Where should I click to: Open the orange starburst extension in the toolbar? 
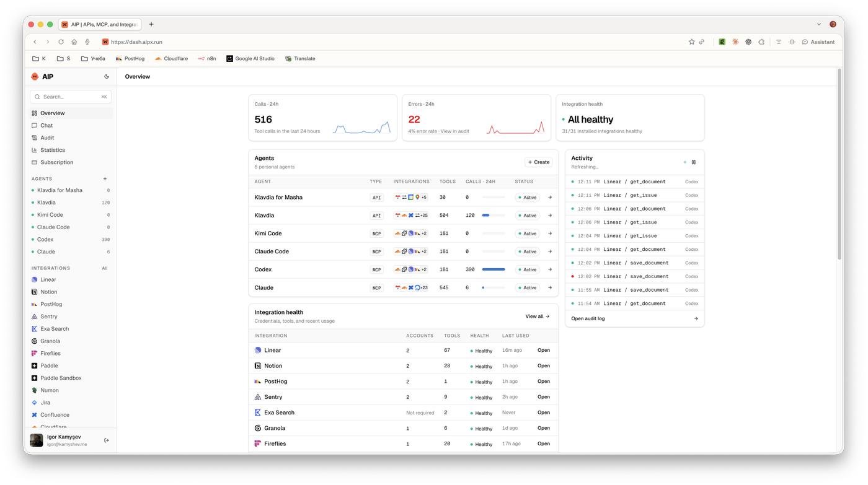[x=735, y=42]
